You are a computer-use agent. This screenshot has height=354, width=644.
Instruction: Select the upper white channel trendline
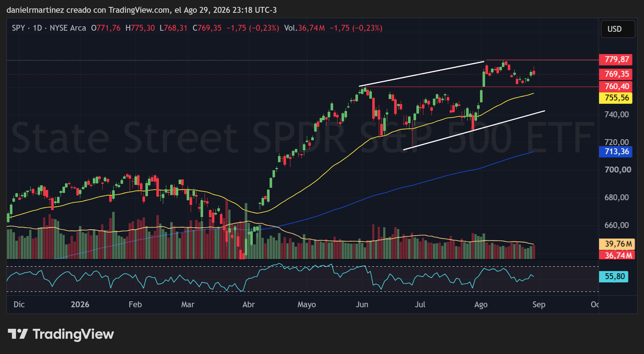pyautogui.click(x=422, y=74)
